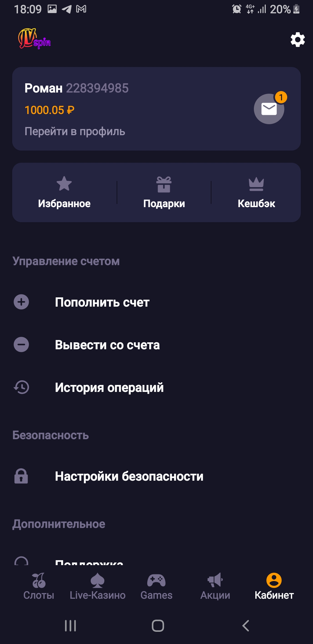Open Настройки безопасности
Image resolution: width=313 pixels, height=644 pixels.
pyautogui.click(x=129, y=476)
